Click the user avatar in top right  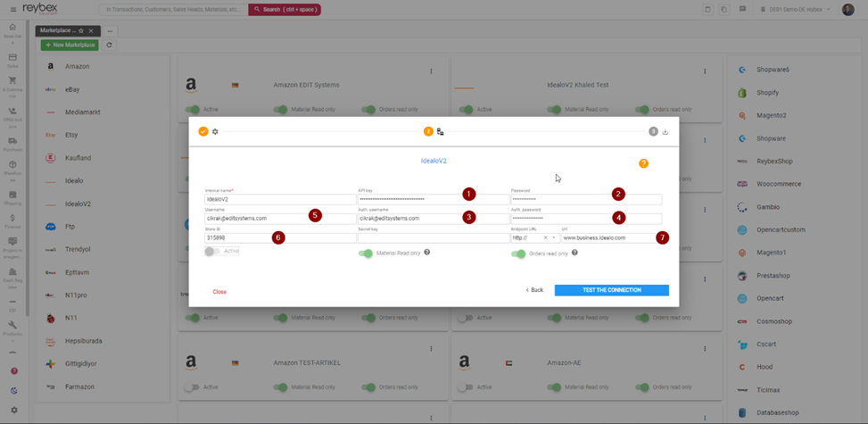point(848,10)
